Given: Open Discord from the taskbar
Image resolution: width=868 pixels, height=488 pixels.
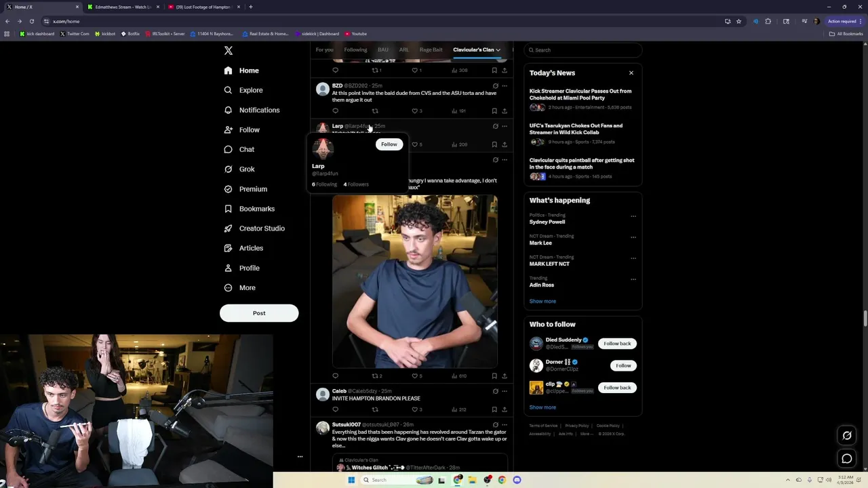Looking at the screenshot, I should pyautogui.click(x=517, y=480).
